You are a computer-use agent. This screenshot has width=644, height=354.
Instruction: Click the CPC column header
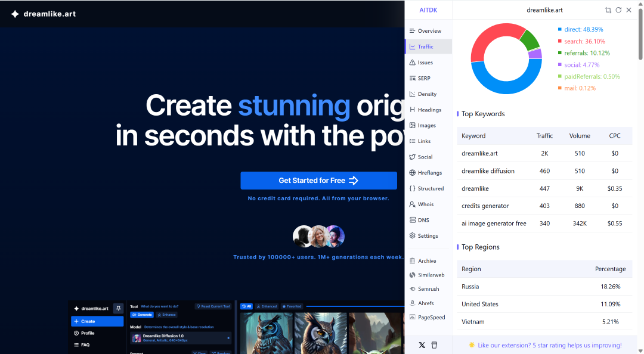614,136
